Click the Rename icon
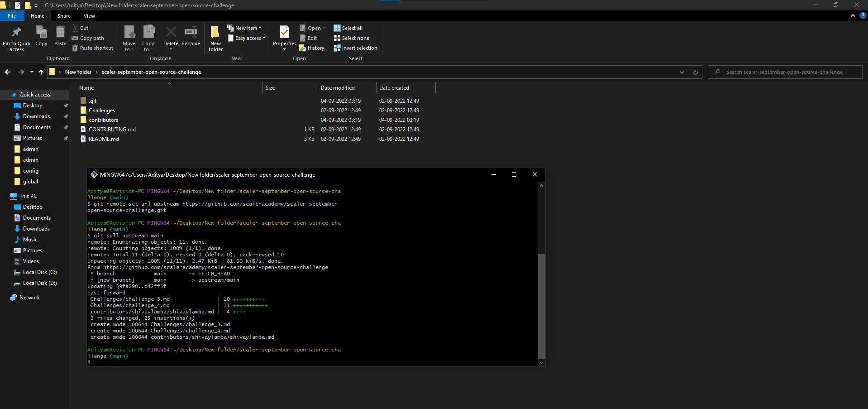The image size is (868, 409). pyautogui.click(x=191, y=32)
